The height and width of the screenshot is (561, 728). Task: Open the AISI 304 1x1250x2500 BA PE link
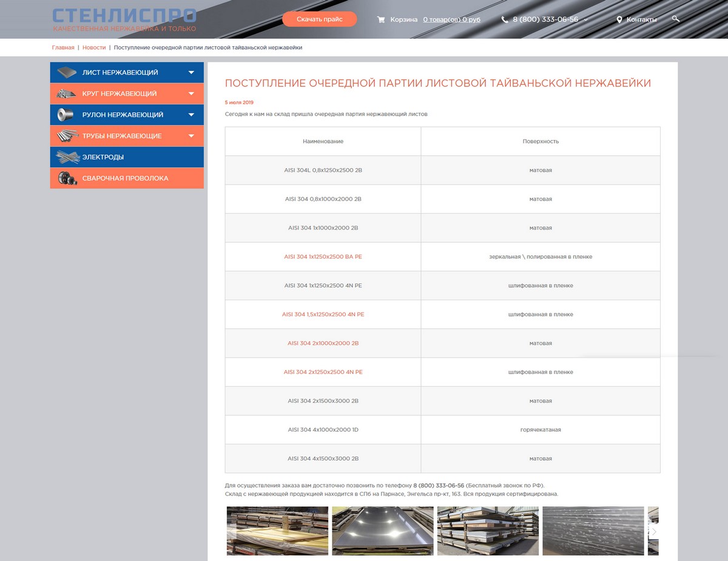323,257
